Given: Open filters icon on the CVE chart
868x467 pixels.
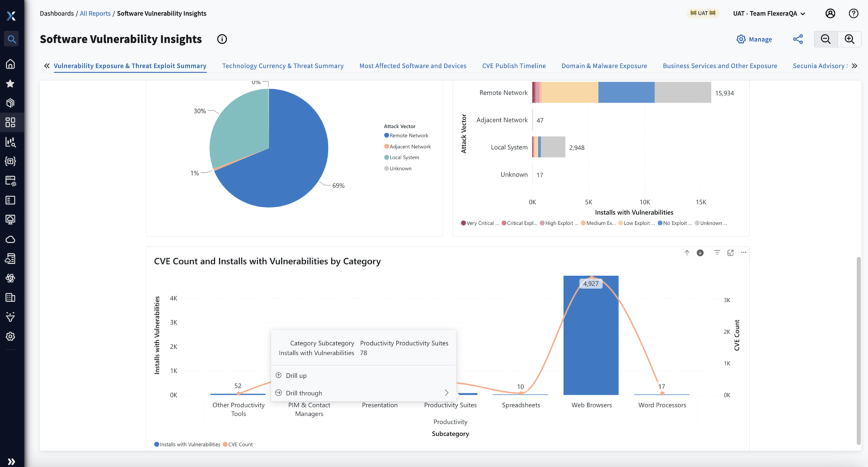Looking at the screenshot, I should coord(717,252).
